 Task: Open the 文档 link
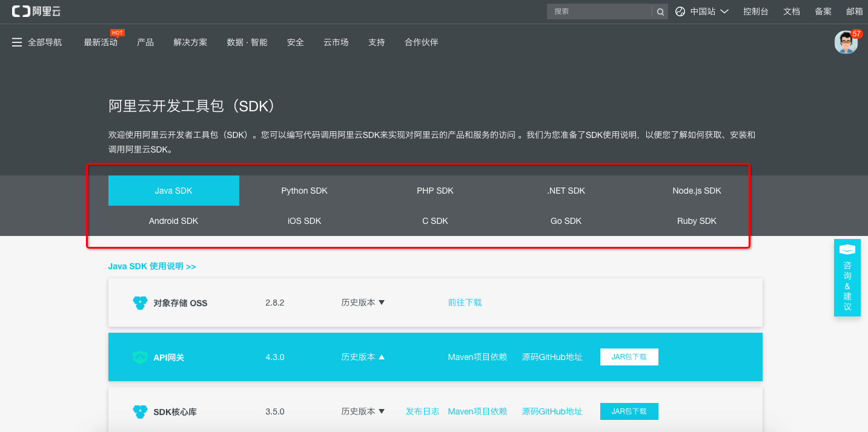[x=792, y=11]
